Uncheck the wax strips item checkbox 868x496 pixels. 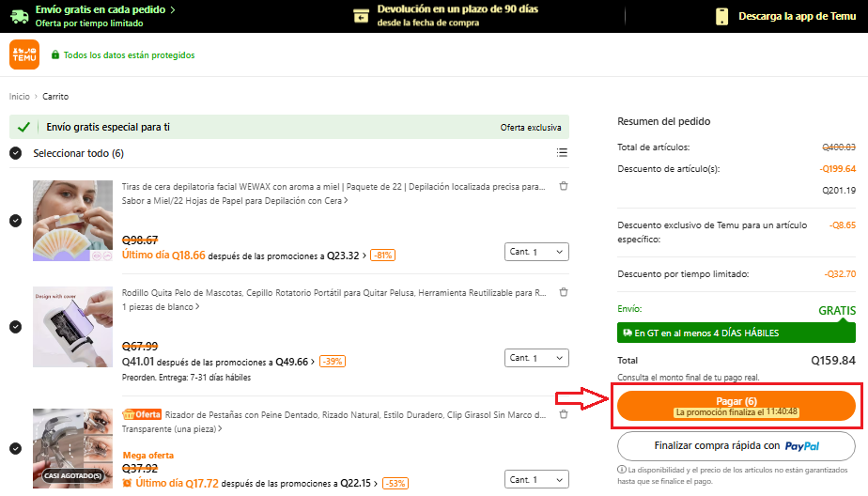[x=16, y=221]
